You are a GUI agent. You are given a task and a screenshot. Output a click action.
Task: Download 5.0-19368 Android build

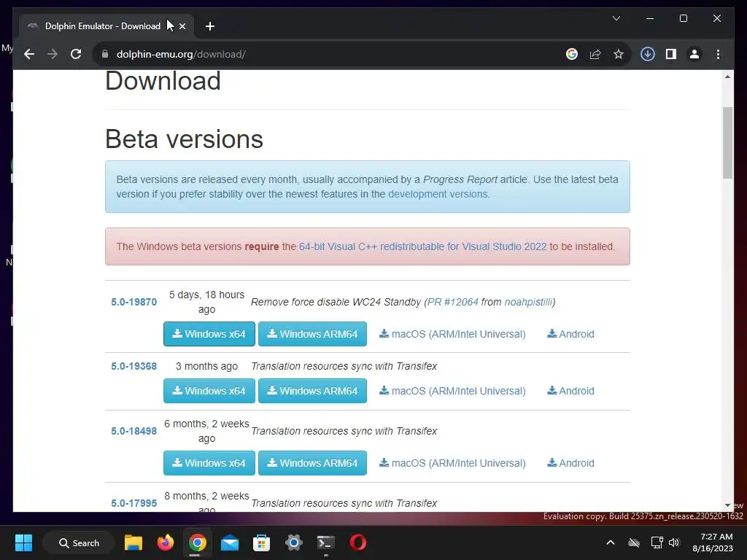pyautogui.click(x=570, y=391)
